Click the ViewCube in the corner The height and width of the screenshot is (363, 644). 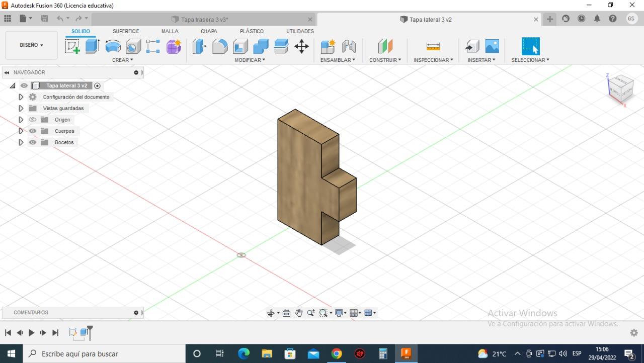tap(620, 89)
